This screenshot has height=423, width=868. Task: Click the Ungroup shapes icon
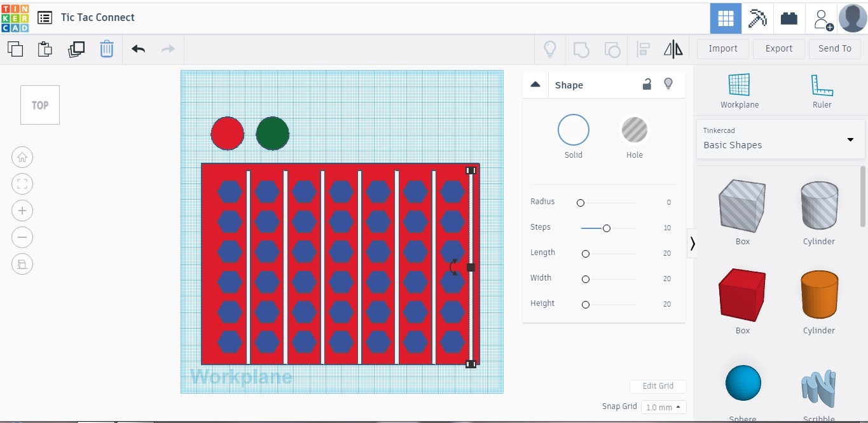point(612,49)
